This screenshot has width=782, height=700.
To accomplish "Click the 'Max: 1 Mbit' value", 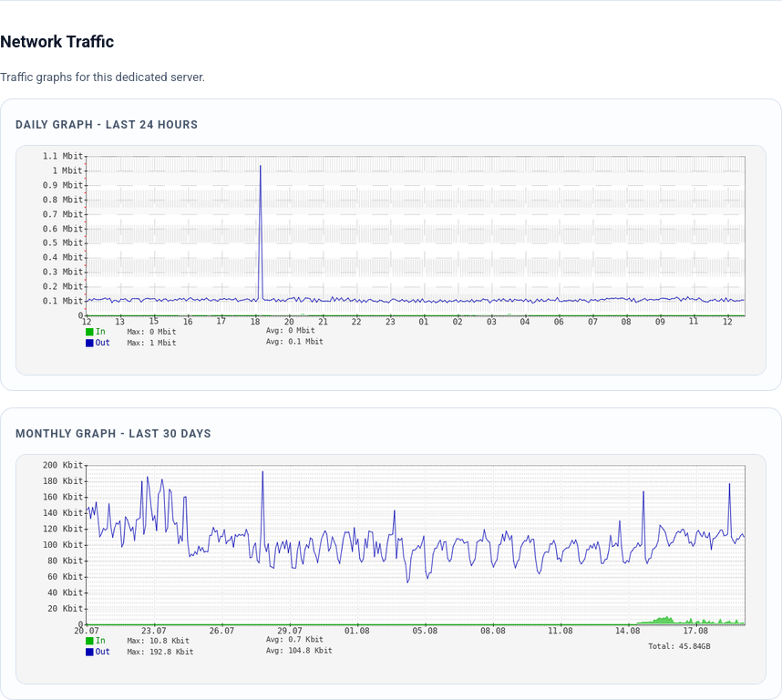I will [x=151, y=343].
